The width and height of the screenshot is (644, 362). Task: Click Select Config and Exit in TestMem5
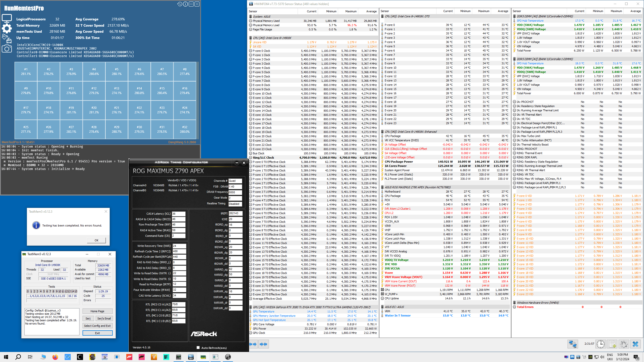pyautogui.click(x=97, y=326)
